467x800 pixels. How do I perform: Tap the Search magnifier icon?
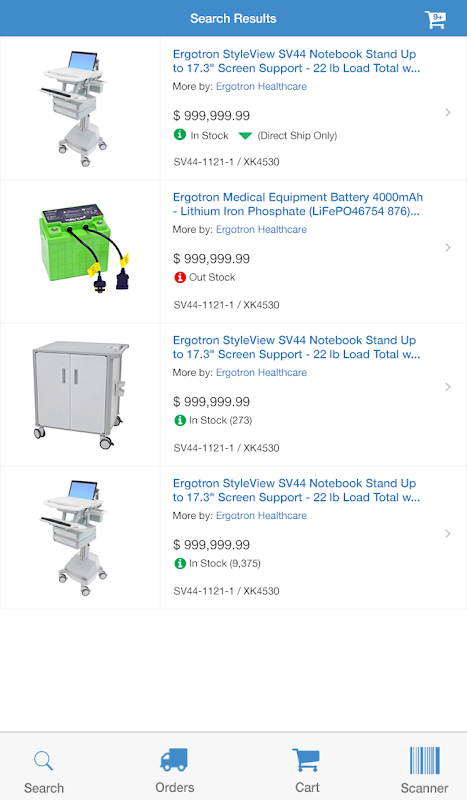[x=43, y=761]
